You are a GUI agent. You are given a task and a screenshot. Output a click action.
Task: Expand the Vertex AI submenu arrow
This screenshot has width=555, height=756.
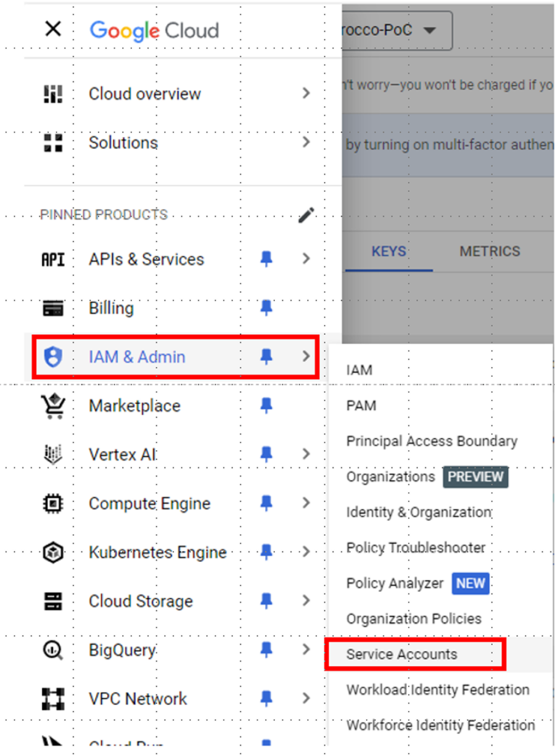point(306,454)
